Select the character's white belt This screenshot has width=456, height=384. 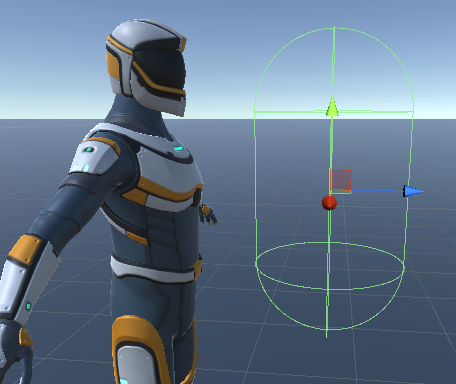point(153,270)
